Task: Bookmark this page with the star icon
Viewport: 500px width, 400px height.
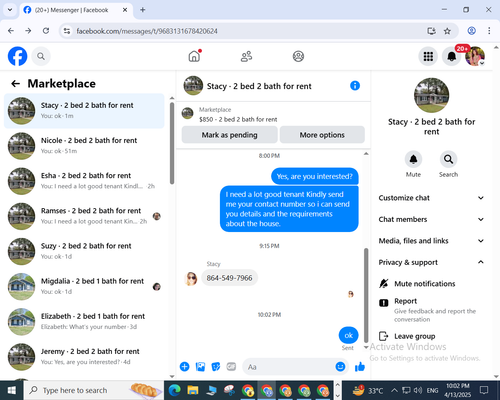Action: coord(447,31)
